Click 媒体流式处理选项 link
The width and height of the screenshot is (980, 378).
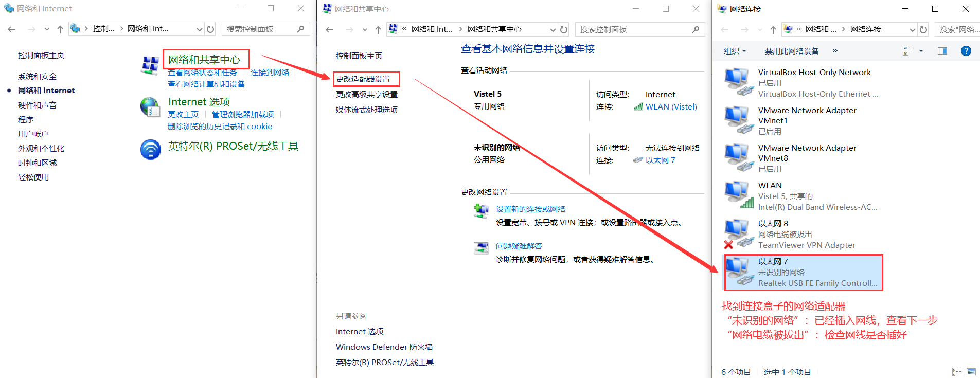pos(367,110)
